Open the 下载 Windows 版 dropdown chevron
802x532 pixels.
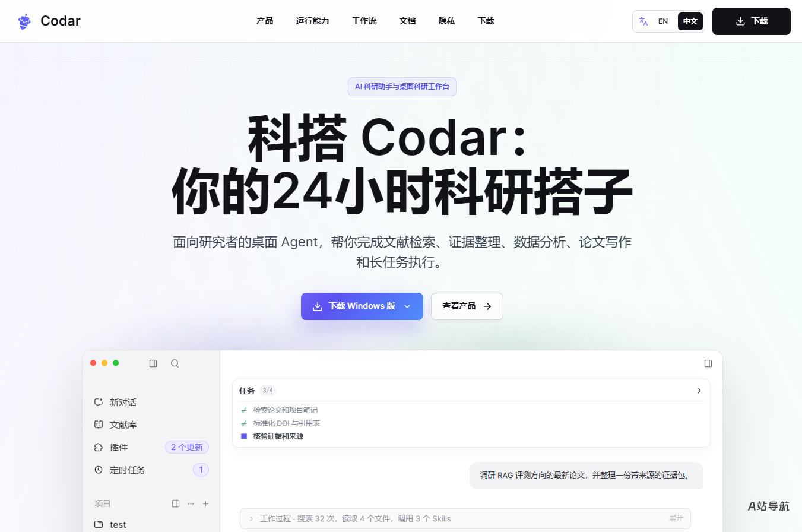407,306
